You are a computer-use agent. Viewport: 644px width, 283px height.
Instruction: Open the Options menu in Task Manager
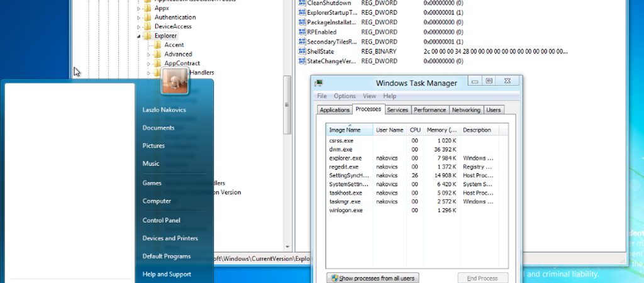pos(345,96)
